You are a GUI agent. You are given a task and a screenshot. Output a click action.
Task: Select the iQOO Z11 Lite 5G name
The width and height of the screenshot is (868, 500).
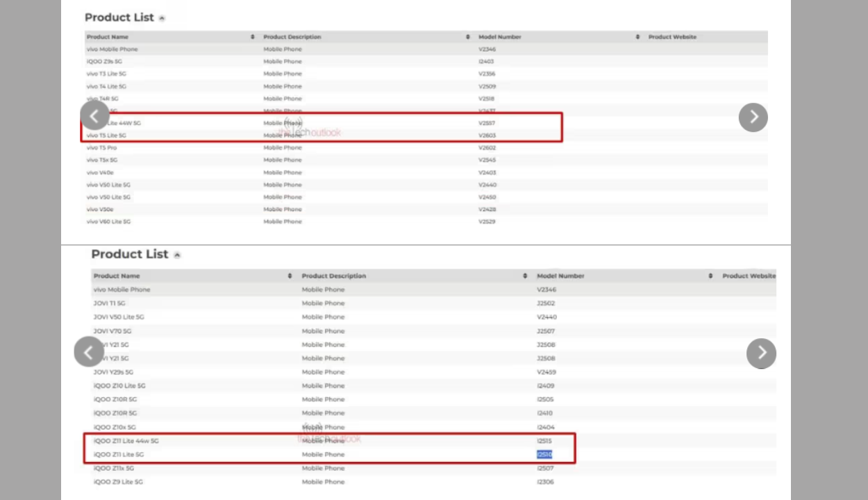click(x=119, y=455)
